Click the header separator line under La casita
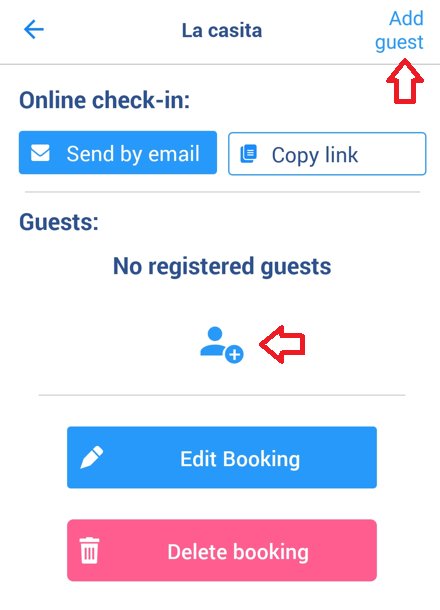This screenshot has height=610, width=440. [x=220, y=64]
